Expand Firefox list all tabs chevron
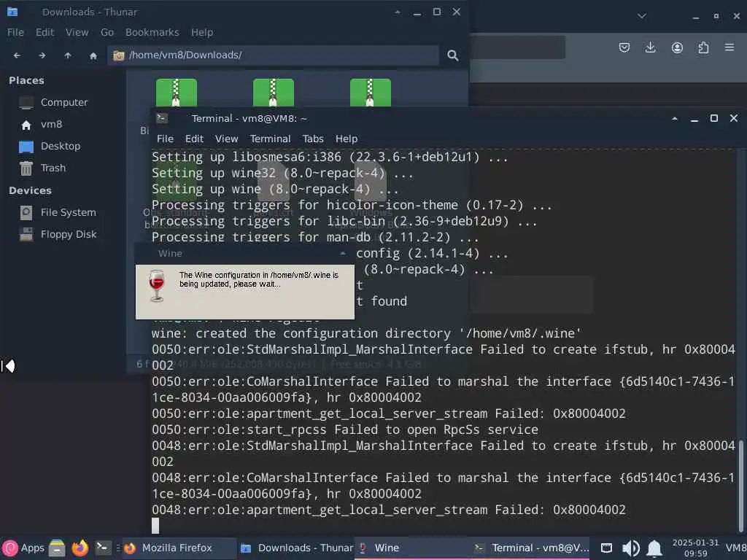The width and height of the screenshot is (747, 560). click(x=642, y=16)
